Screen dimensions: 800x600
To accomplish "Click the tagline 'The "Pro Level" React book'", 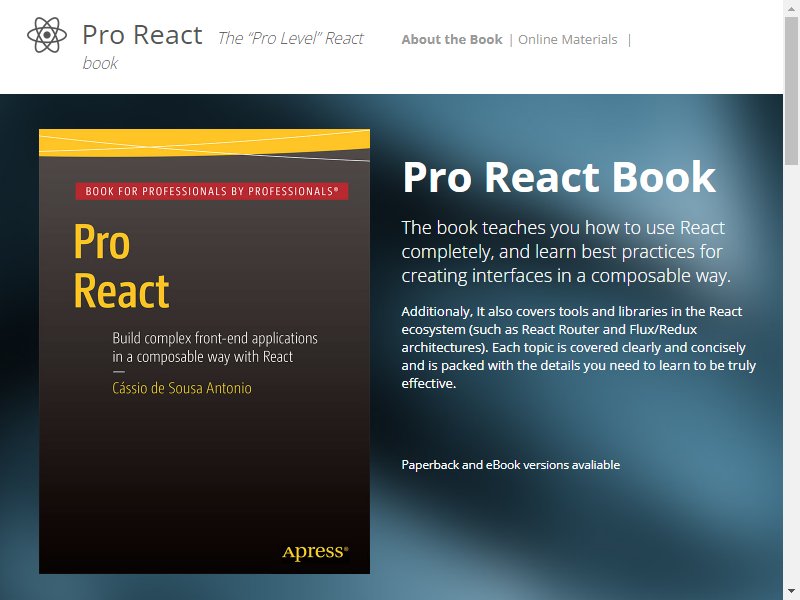I will click(223, 50).
